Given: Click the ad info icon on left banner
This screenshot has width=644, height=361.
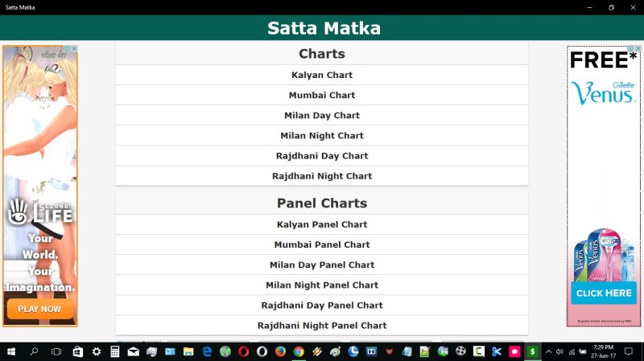Looking at the screenshot, I should pyautogui.click(x=67, y=49).
